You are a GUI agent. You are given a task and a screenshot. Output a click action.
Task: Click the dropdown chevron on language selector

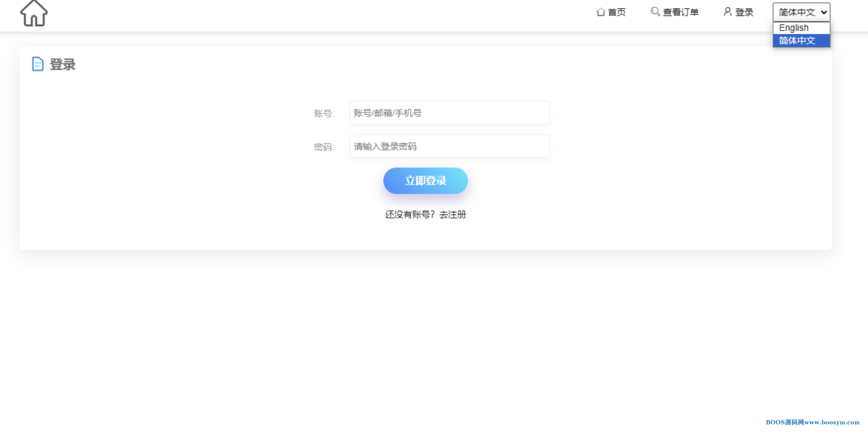point(823,12)
